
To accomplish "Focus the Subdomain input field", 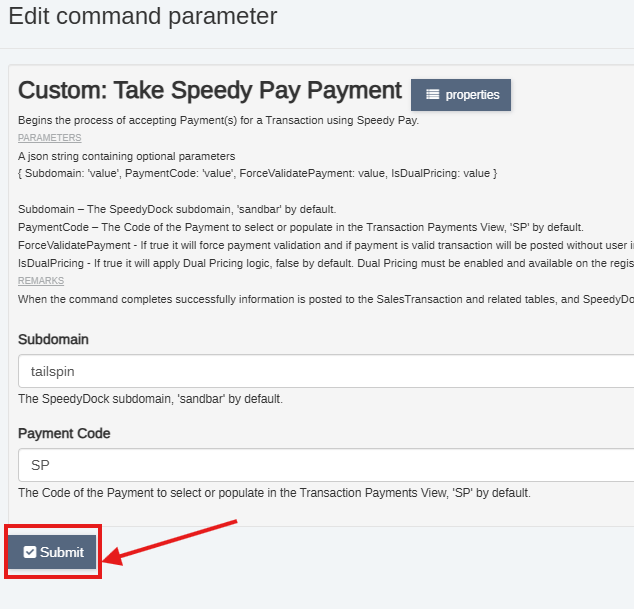I will point(326,371).
